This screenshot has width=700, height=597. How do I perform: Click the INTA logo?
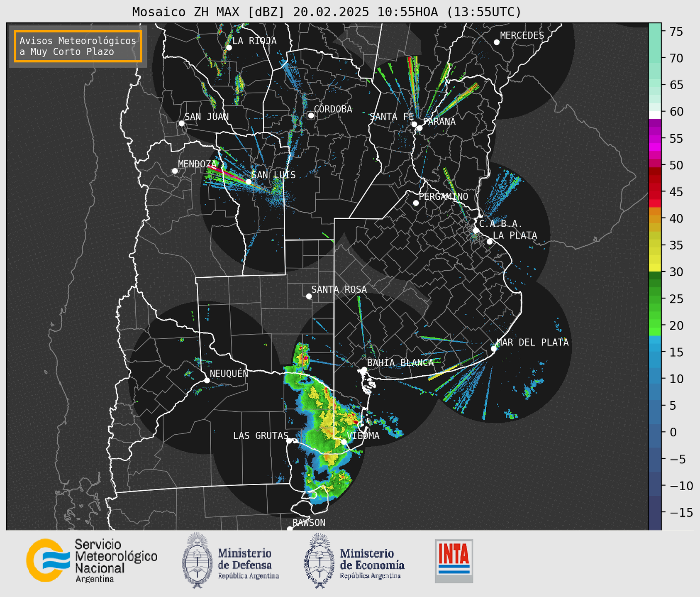[454, 561]
